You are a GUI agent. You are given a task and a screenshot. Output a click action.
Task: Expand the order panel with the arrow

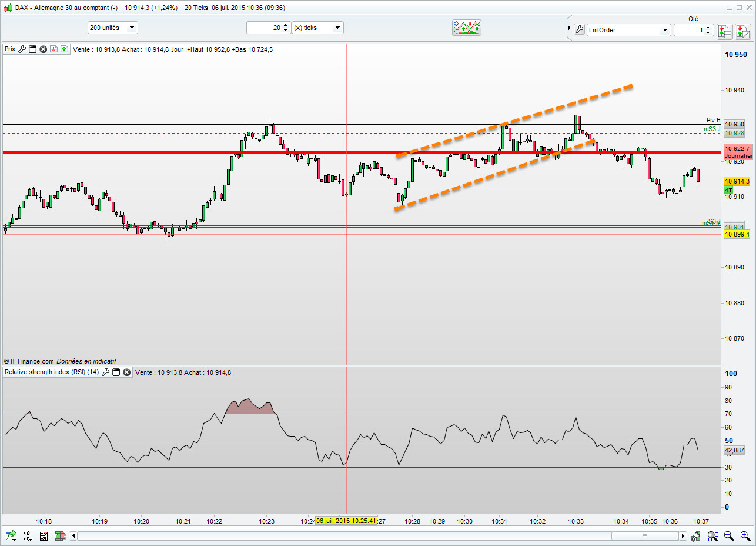[x=569, y=29]
